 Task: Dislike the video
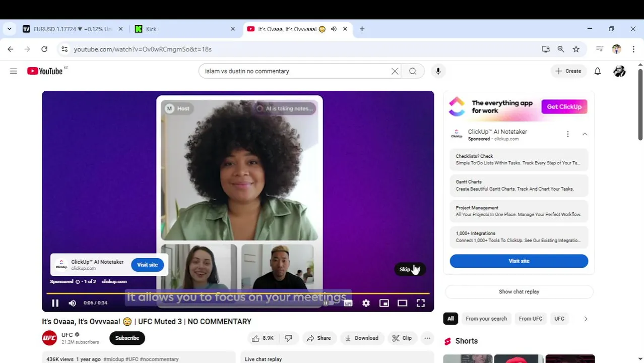(289, 338)
